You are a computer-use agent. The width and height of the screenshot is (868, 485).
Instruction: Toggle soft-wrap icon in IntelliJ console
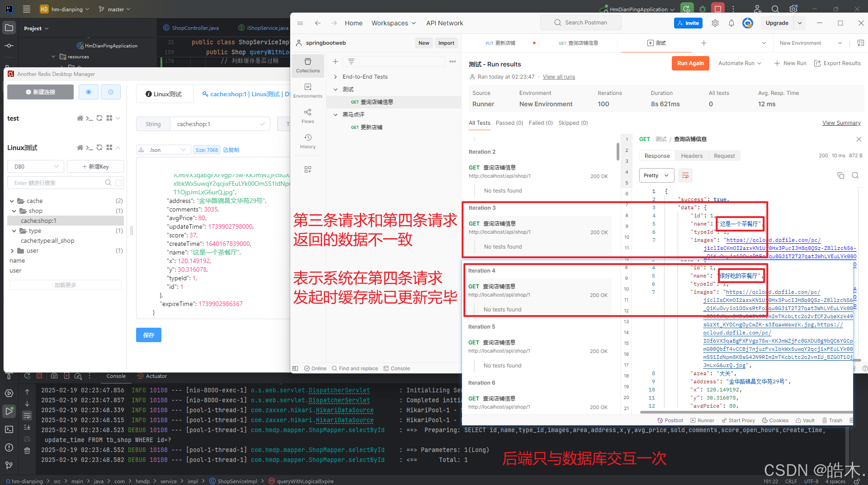click(x=27, y=416)
